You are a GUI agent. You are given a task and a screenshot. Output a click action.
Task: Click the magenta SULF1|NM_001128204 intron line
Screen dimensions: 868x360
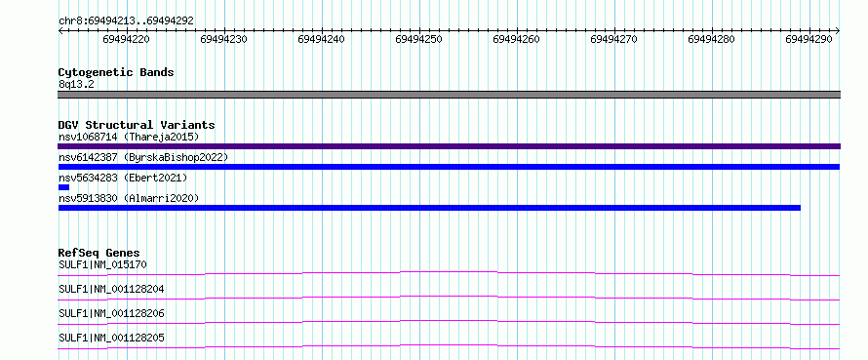tap(449, 298)
